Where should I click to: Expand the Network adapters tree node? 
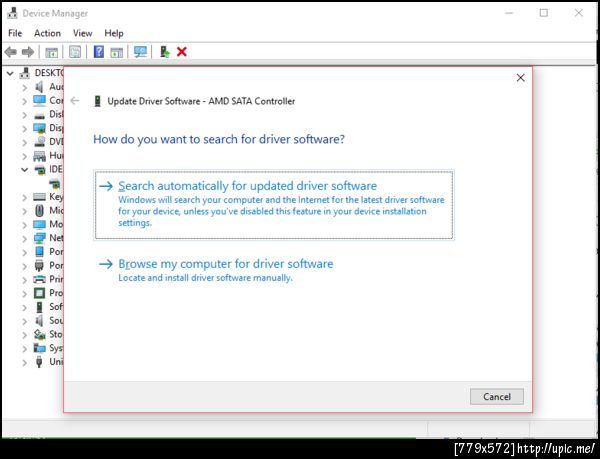[24, 238]
